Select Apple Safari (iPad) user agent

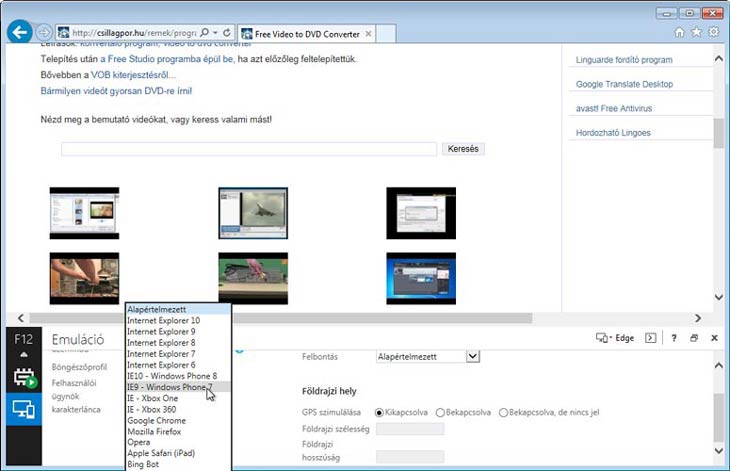[178, 453]
